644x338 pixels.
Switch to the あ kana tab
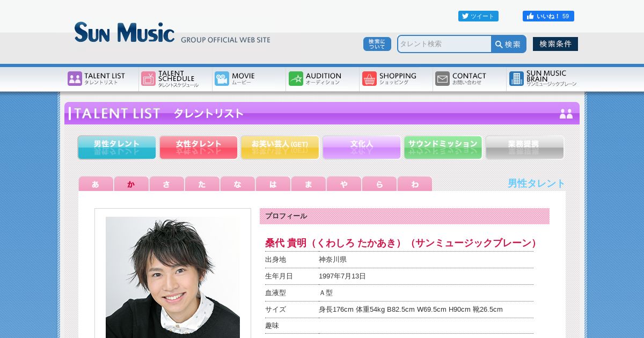click(x=96, y=184)
